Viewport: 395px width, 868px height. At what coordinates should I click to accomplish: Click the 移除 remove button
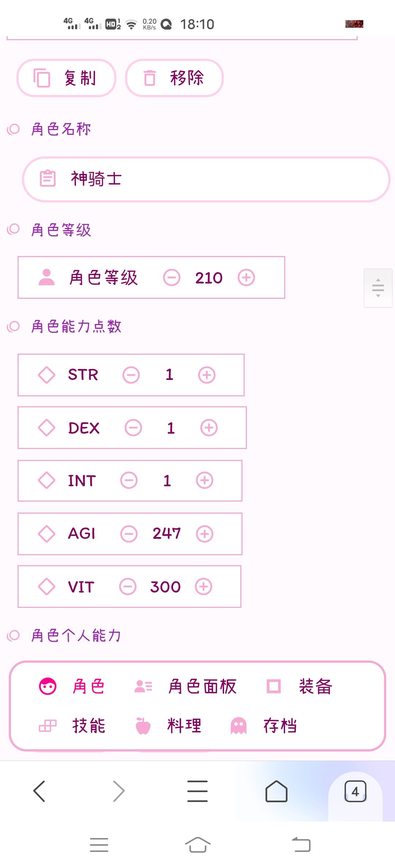[x=174, y=78]
